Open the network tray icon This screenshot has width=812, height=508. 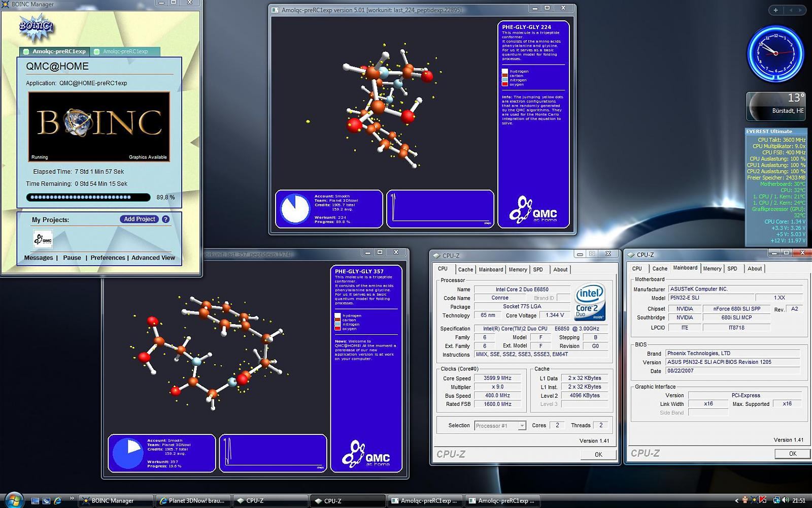pyautogui.click(x=776, y=500)
